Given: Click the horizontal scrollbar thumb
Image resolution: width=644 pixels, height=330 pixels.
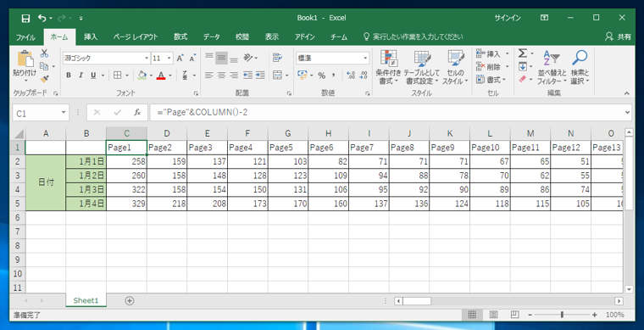Looking at the screenshot, I should point(417,301).
